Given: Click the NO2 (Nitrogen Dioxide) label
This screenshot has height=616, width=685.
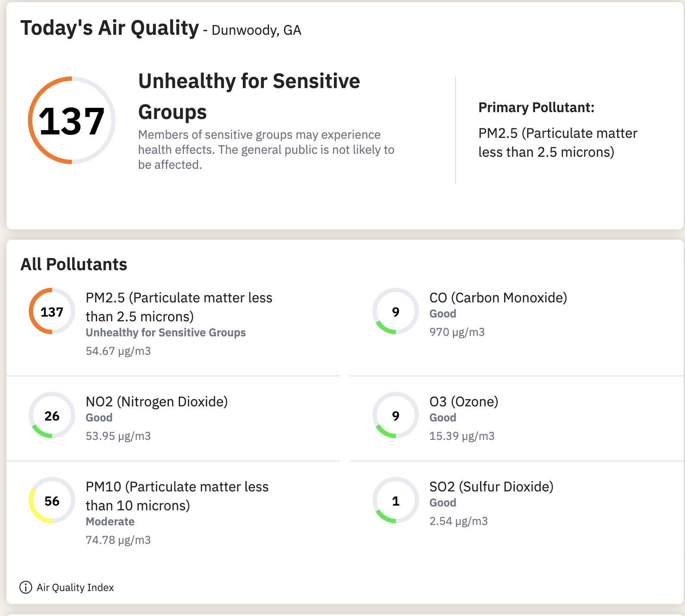Looking at the screenshot, I should [x=157, y=402].
